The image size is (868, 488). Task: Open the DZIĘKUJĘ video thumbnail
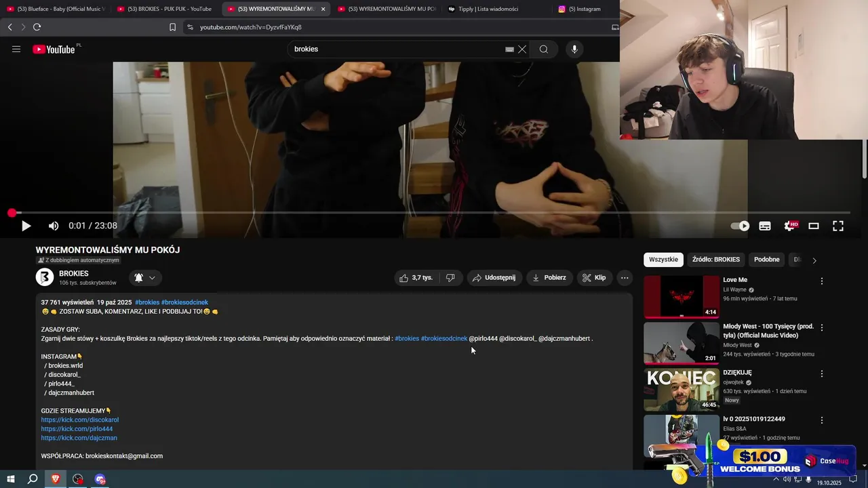(682, 389)
